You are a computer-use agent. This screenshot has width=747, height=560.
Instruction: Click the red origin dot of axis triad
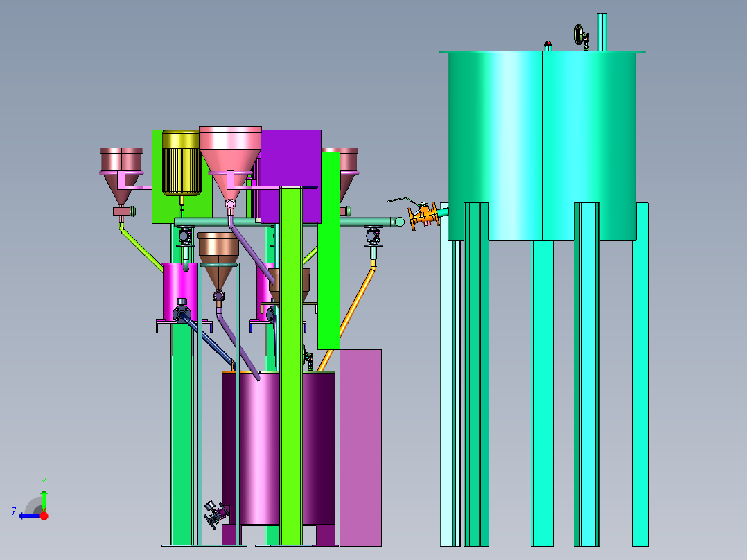click(x=44, y=516)
